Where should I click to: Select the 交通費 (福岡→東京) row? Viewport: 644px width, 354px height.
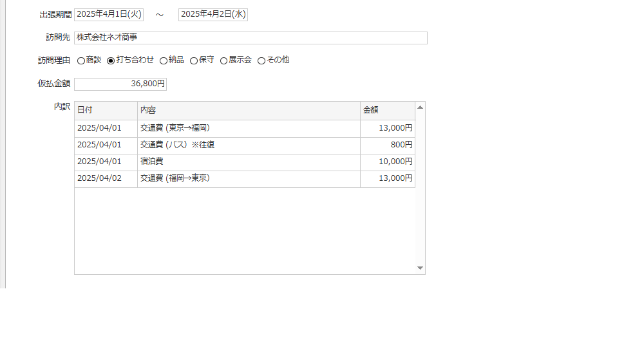tap(249, 178)
